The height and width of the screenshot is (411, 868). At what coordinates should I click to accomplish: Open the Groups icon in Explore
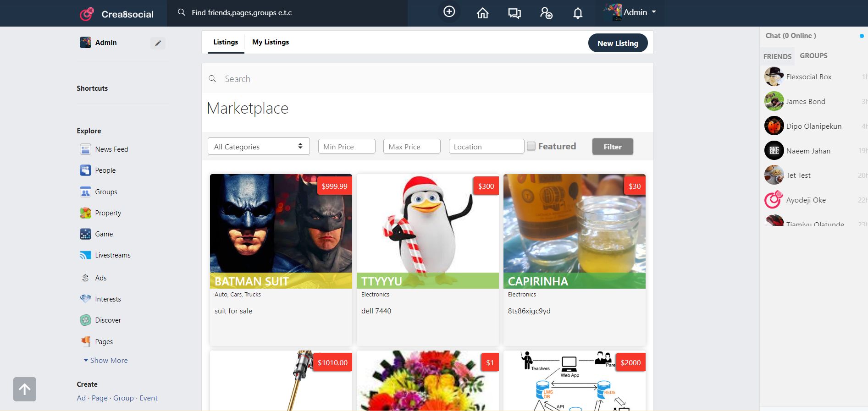click(x=85, y=192)
